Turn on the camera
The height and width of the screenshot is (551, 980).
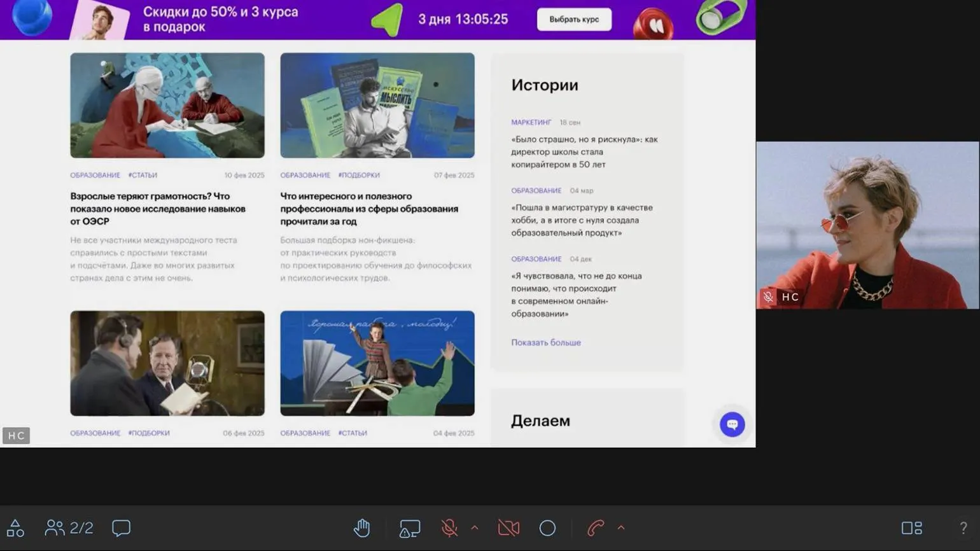pyautogui.click(x=508, y=528)
